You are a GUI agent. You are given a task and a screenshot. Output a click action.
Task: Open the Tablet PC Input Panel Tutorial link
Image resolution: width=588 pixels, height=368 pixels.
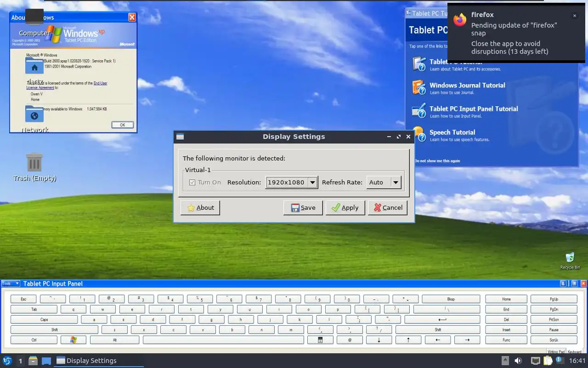[x=474, y=109]
